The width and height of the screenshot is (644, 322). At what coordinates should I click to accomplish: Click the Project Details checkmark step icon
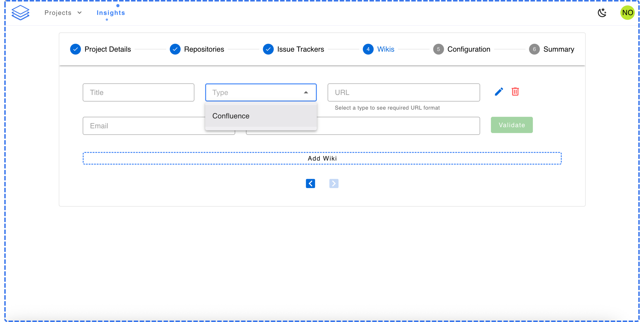coord(75,49)
